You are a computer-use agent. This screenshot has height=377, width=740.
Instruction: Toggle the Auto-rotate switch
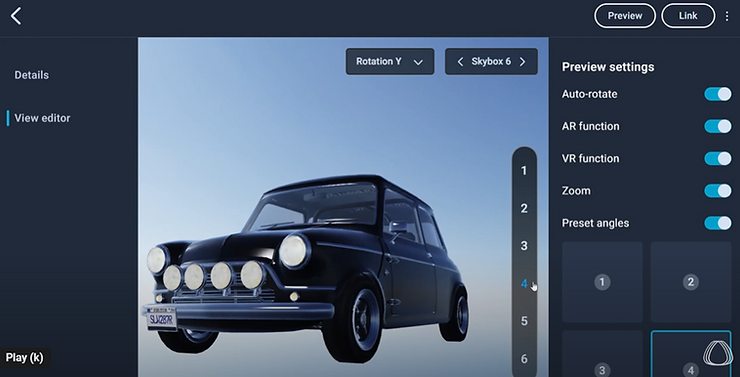point(718,94)
